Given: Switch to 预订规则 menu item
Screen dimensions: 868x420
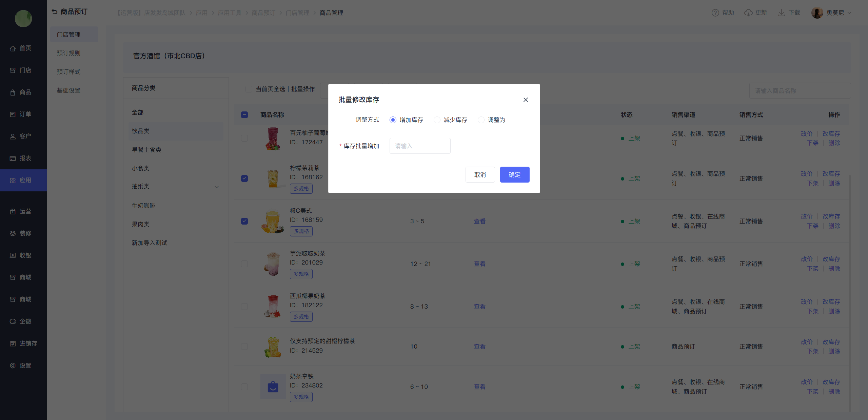Looking at the screenshot, I should point(69,53).
